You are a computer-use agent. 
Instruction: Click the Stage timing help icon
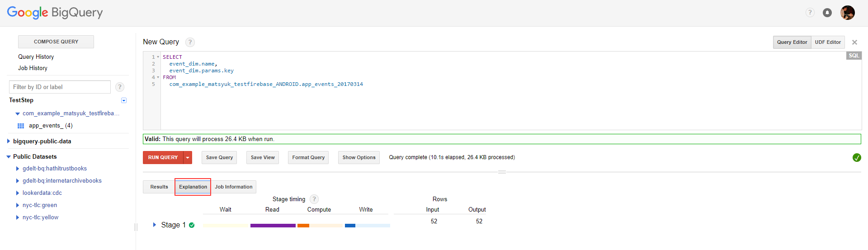tap(314, 199)
